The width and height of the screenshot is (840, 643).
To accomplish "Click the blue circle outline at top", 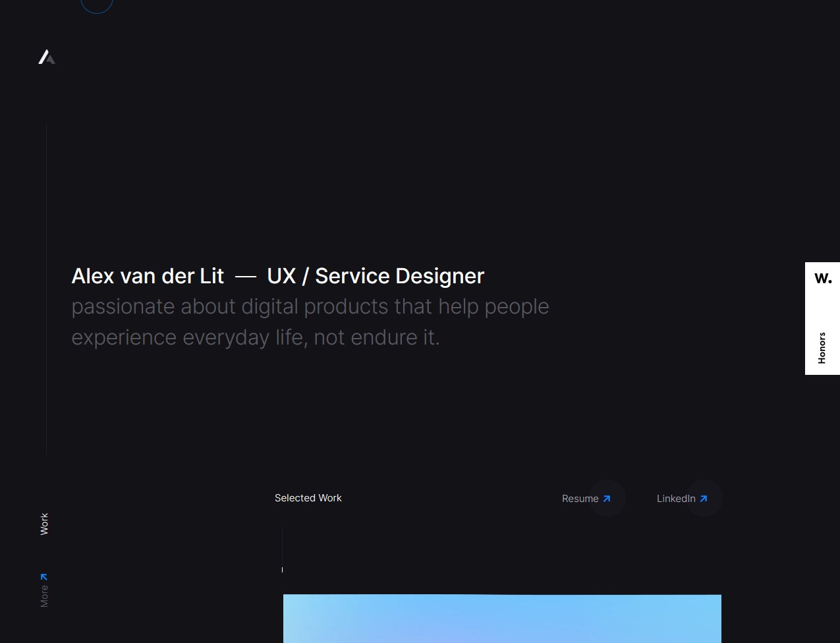I will pyautogui.click(x=97, y=5).
